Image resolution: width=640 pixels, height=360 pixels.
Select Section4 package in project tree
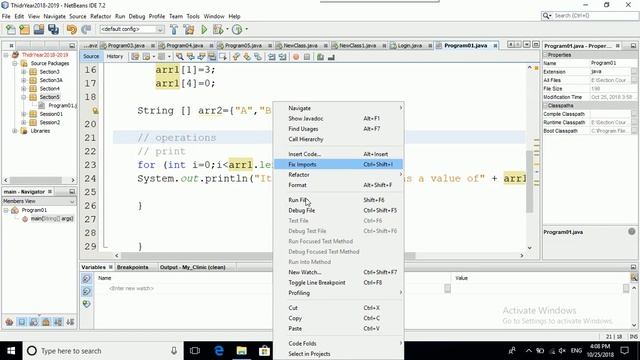click(49, 89)
